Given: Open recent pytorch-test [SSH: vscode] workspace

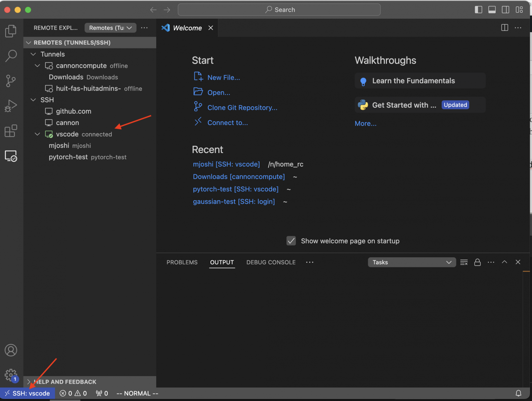Looking at the screenshot, I should click(x=236, y=189).
